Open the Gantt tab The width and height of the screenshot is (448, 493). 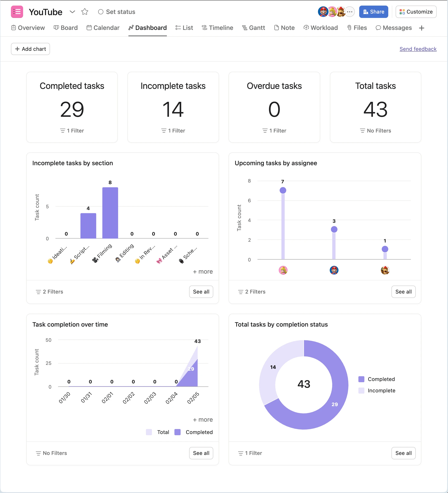tap(254, 28)
